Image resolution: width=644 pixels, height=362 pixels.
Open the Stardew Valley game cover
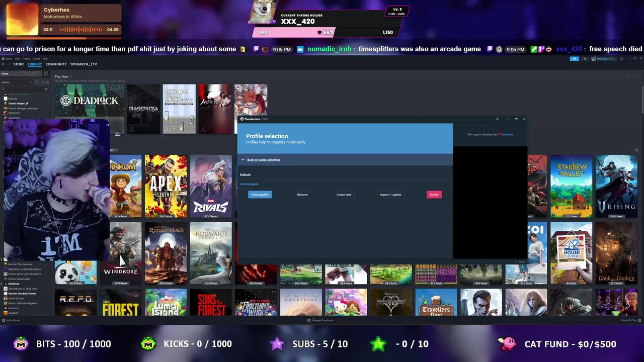(571, 187)
